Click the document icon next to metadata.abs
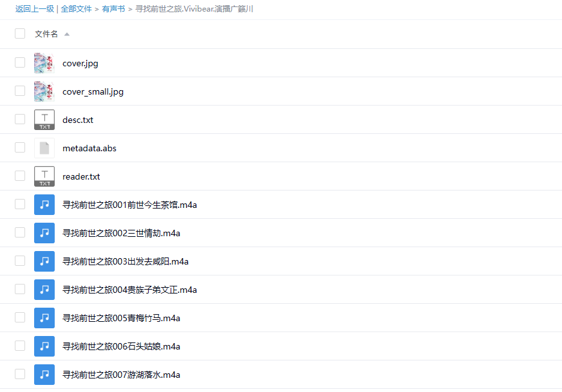 44,147
